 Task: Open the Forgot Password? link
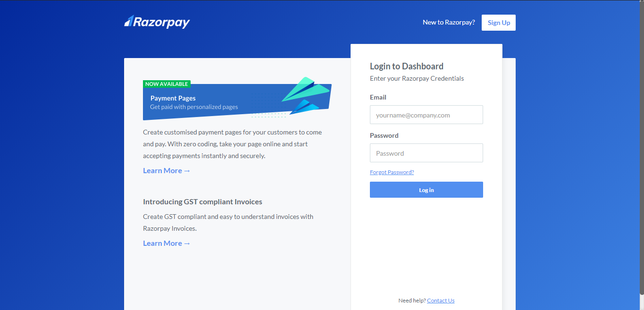point(392,172)
